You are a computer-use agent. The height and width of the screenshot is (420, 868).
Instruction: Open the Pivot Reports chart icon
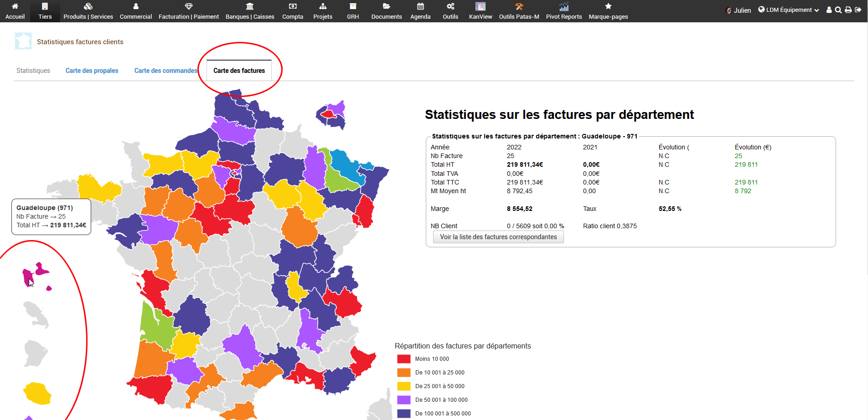564,6
